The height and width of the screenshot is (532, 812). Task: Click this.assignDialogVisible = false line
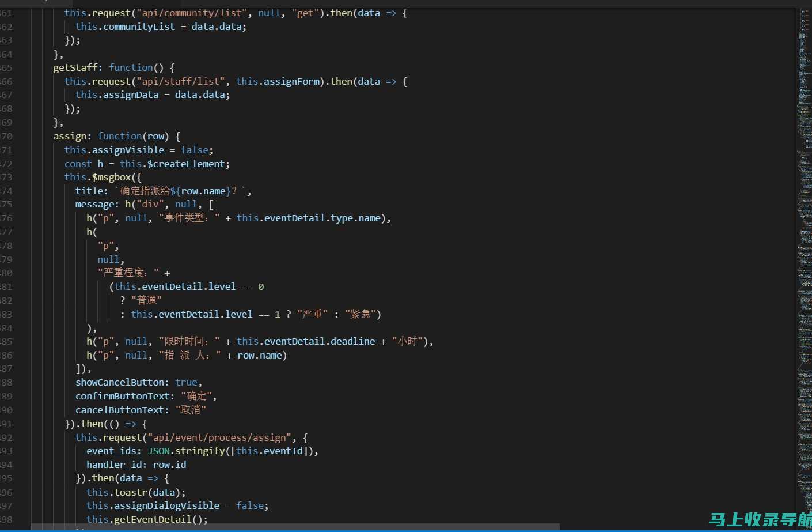coord(177,505)
